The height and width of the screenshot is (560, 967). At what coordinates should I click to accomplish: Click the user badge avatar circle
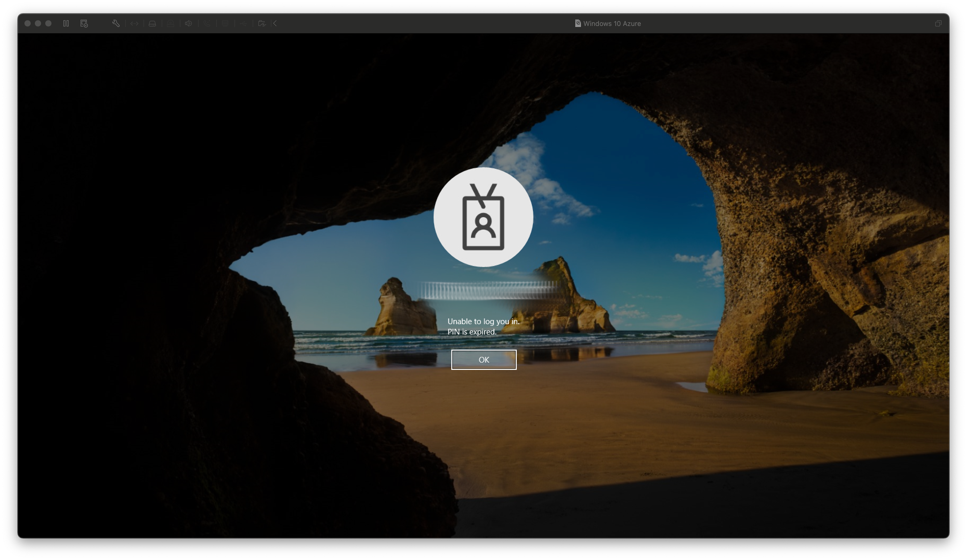tap(483, 217)
